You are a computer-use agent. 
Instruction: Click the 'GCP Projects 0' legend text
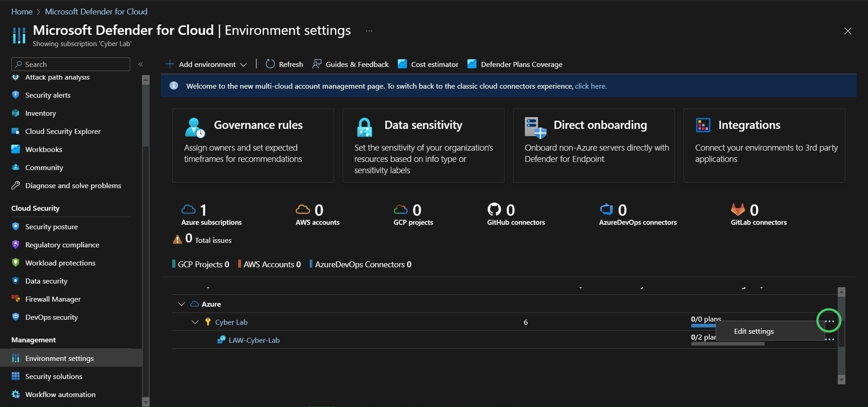203,264
